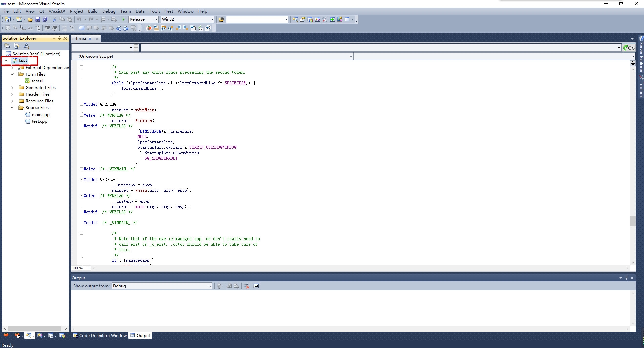644x348 pixels.
Task: Open the (Unknown Scope) dropdown
Action: tap(212, 56)
